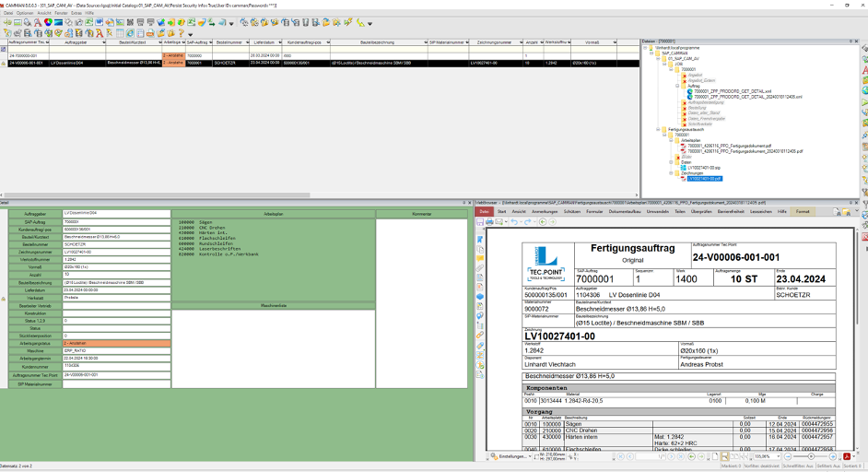Screen dimensions: 868x472
Task: Select the LV10027401-00.pdf file in tree
Action: pyautogui.click(x=705, y=179)
